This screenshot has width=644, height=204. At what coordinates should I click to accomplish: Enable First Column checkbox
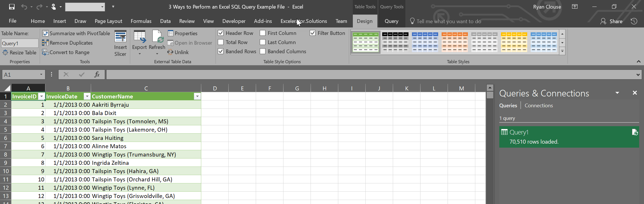click(x=263, y=33)
